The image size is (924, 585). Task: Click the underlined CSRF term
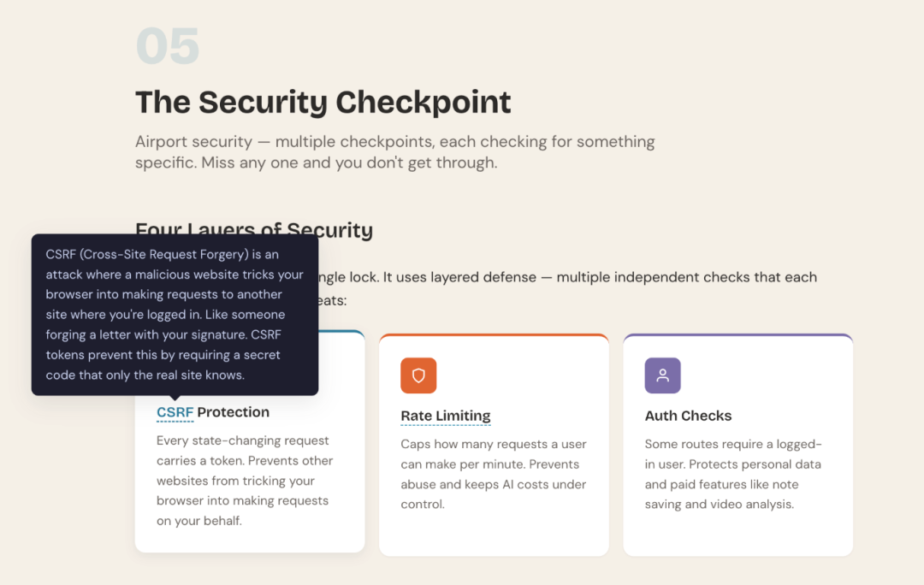click(175, 412)
